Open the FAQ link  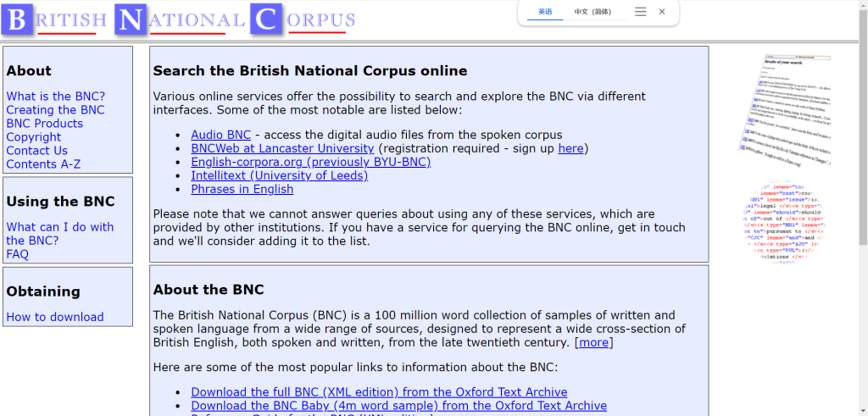pyautogui.click(x=17, y=254)
